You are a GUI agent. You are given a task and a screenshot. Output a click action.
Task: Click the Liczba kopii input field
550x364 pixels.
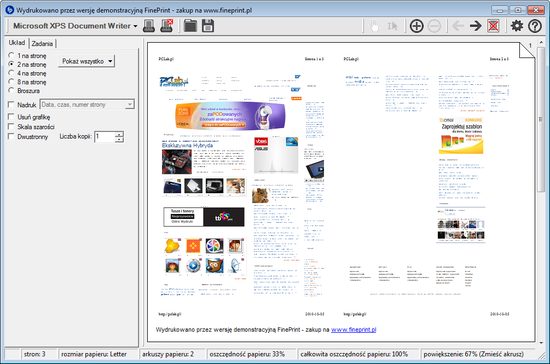[x=105, y=136]
